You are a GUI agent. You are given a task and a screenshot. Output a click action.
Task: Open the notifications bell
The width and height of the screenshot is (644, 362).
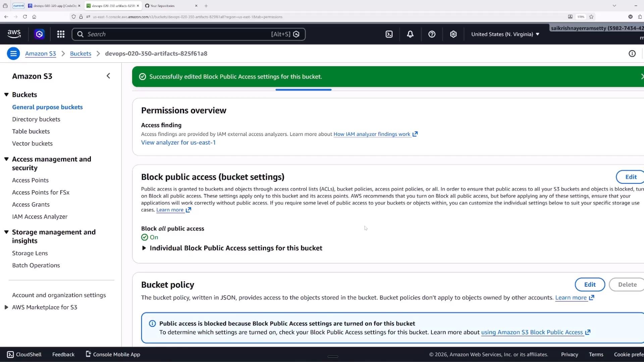[410, 34]
